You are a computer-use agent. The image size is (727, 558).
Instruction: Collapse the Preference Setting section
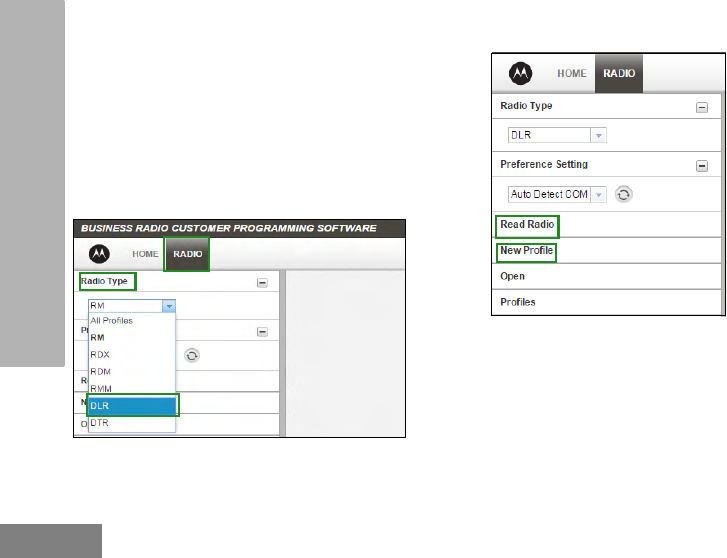702,166
